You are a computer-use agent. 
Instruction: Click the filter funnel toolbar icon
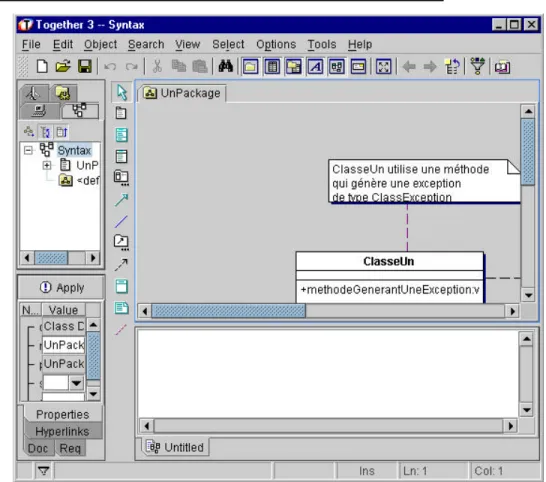point(477,66)
